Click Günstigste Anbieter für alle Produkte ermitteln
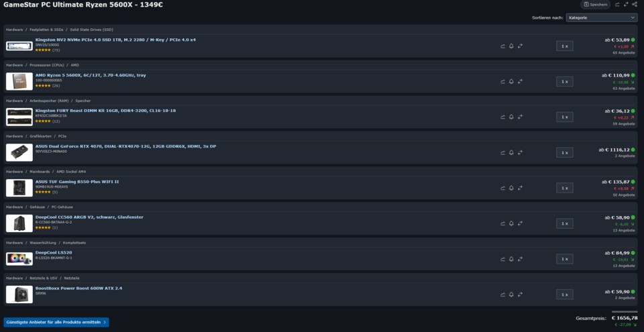 pos(56,322)
